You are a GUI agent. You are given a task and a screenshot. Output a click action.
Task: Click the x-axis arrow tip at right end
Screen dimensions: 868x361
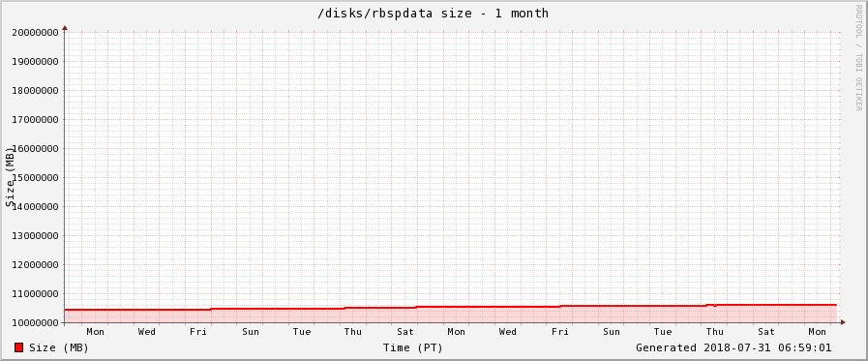(843, 321)
